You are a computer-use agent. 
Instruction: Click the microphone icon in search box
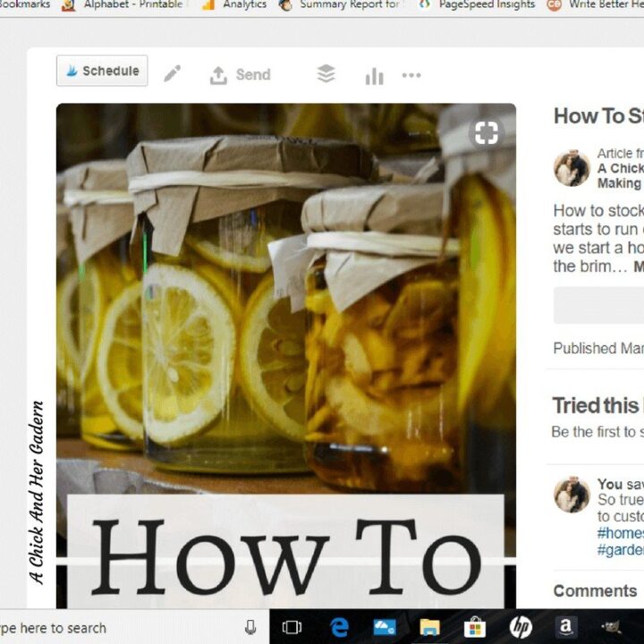point(250,627)
